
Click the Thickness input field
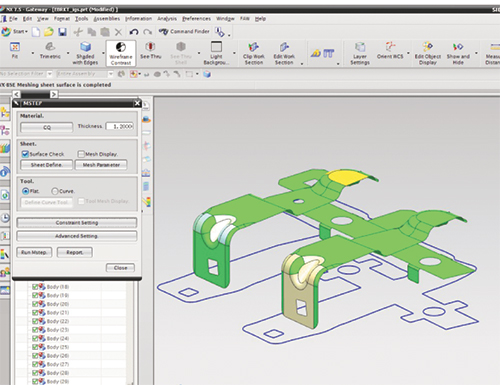pyautogui.click(x=120, y=126)
